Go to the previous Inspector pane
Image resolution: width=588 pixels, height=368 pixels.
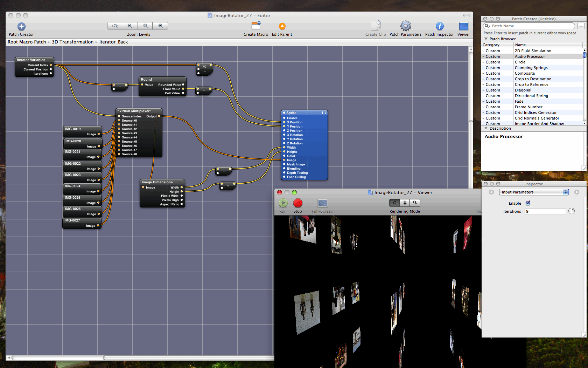(x=491, y=192)
